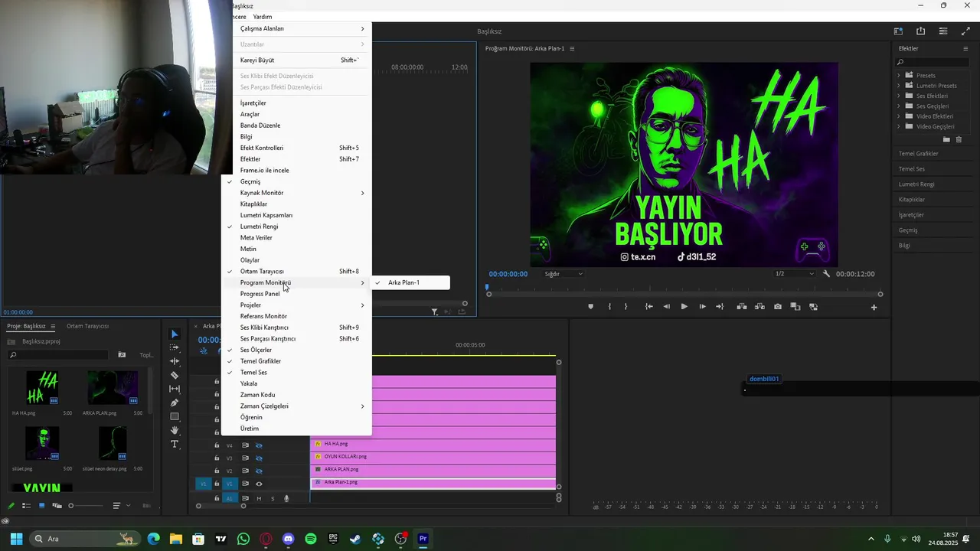Expand the Ses Efektleri folder
The width and height of the screenshot is (980, 551).
coord(899,96)
